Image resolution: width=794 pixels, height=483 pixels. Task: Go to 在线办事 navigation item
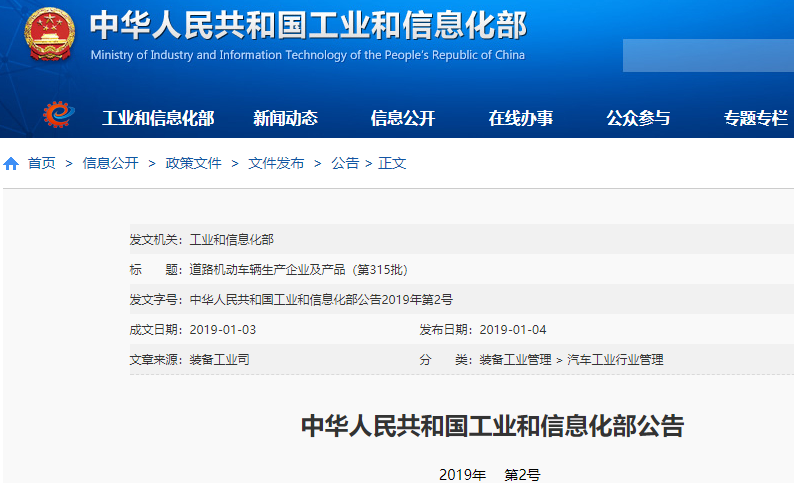[x=520, y=118]
